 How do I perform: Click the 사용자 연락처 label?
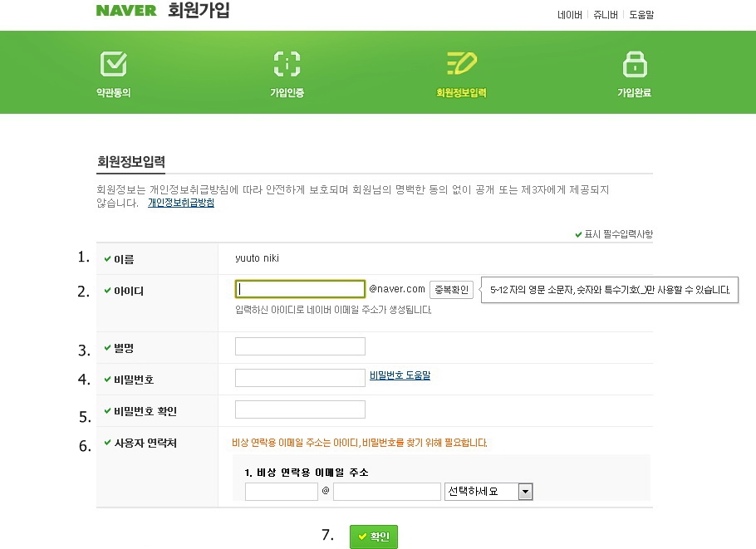(145, 443)
